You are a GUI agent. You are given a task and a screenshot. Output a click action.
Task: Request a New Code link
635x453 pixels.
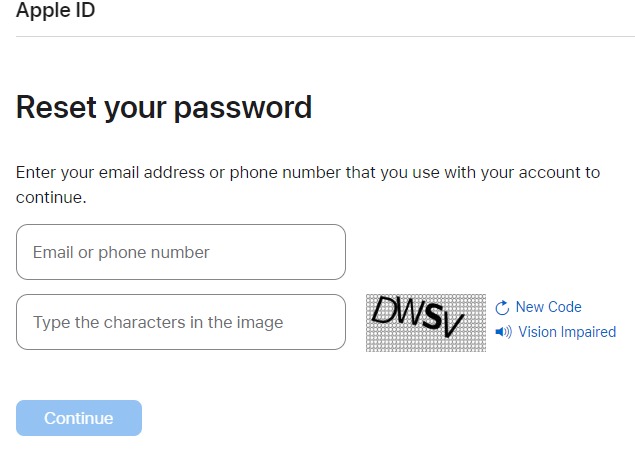548,307
